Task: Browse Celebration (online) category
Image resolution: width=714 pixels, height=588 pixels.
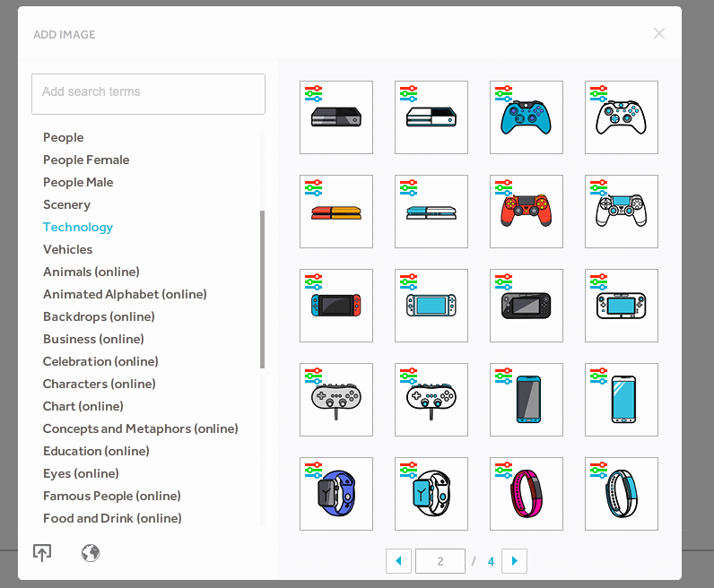Action: 100,361
